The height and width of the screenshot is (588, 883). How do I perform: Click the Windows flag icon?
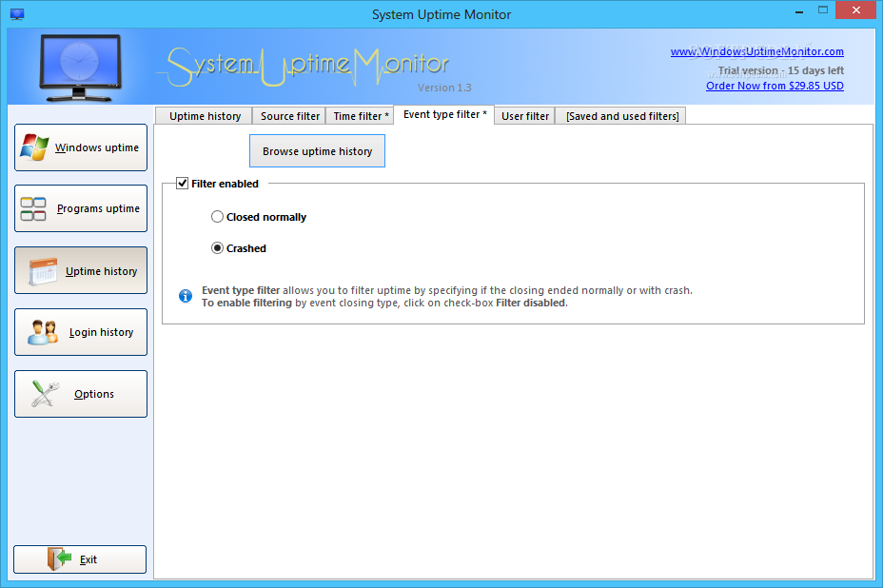pyautogui.click(x=34, y=147)
